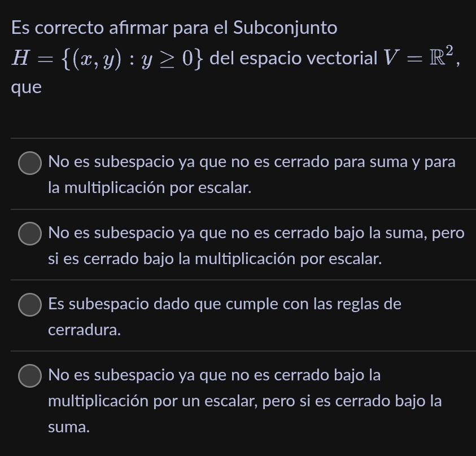Image resolution: width=476 pixels, height=456 pixels.
Task: Click the set formula H = {(x, y) : y ≥ 0}
Action: (x=107, y=58)
